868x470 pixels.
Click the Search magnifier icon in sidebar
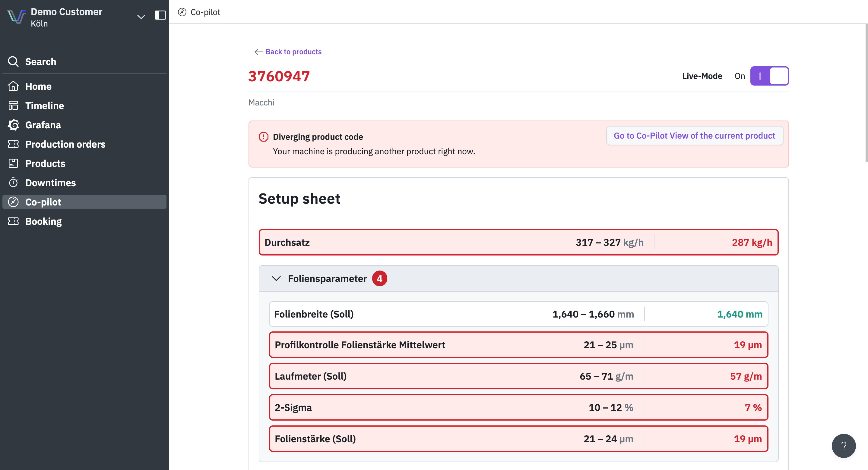tap(13, 61)
